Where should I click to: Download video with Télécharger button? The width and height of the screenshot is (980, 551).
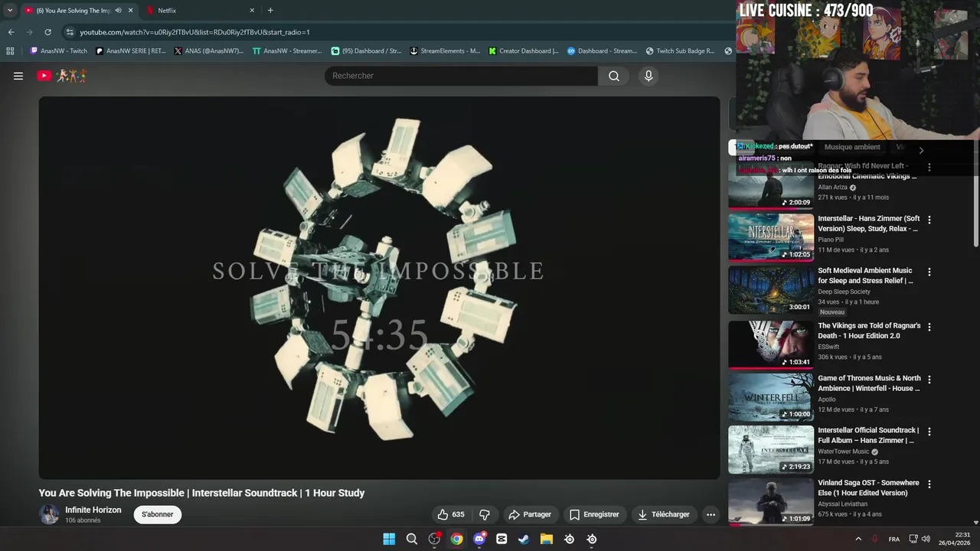pos(664,514)
